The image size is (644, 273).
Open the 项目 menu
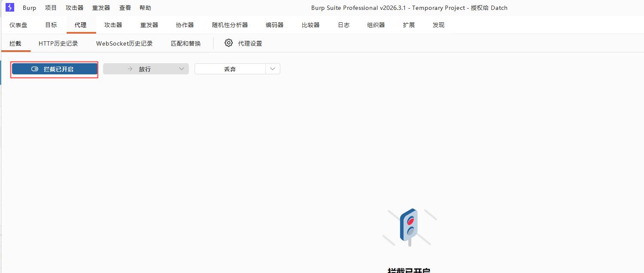[x=51, y=8]
